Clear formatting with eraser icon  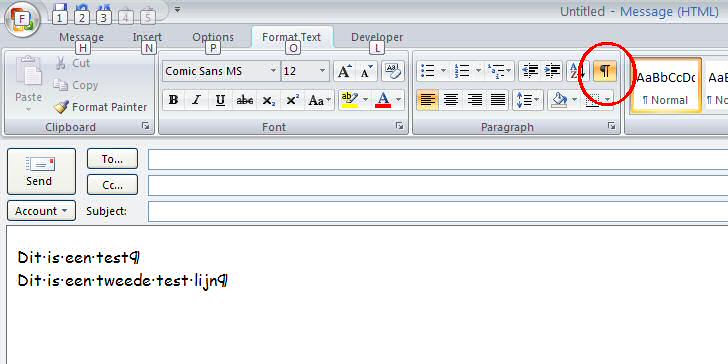pyautogui.click(x=393, y=71)
